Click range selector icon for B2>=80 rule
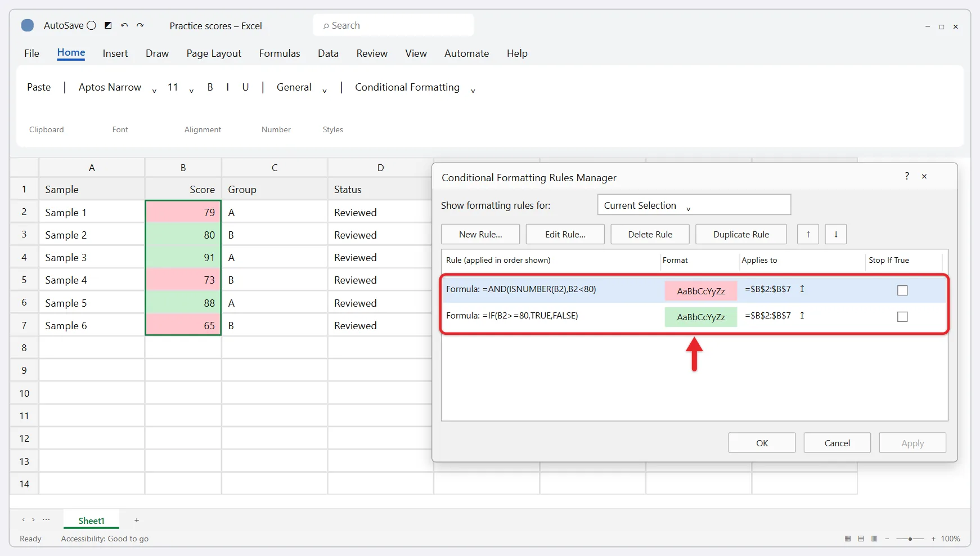This screenshot has width=980, height=556. pyautogui.click(x=802, y=315)
